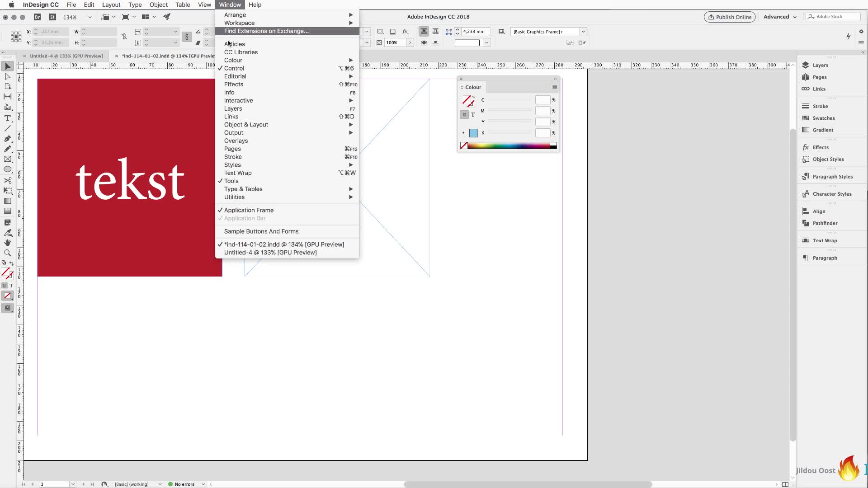Click the fx effects icon in control bar
Image resolution: width=868 pixels, height=488 pixels.
tap(406, 32)
